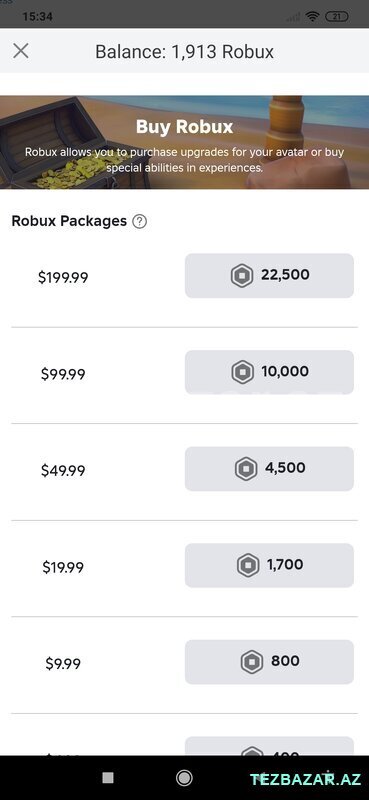Image resolution: width=369 pixels, height=800 pixels.
Task: Buy the 22,500 Robux package
Action: pos(269,276)
